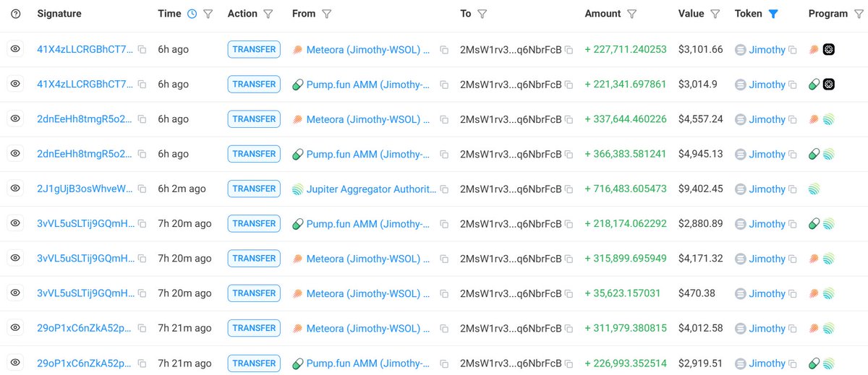Open signature 29oP1xC6nZkA52p in the $2,919.51 row
Image resolution: width=868 pixels, height=375 pixels.
[85, 363]
